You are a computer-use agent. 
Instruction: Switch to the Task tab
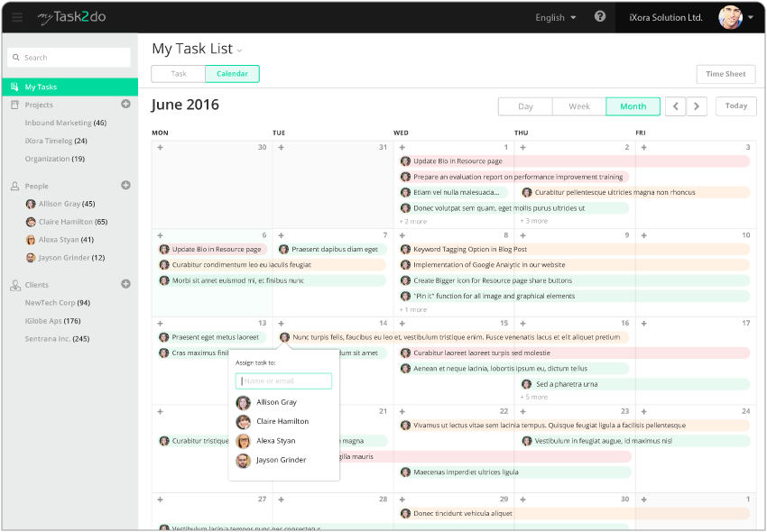point(179,74)
